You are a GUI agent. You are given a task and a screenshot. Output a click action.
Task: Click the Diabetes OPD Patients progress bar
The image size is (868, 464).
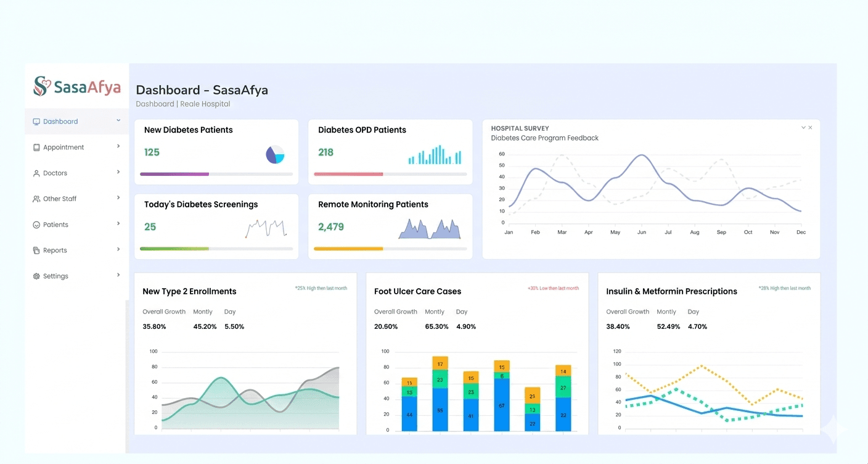click(x=390, y=174)
